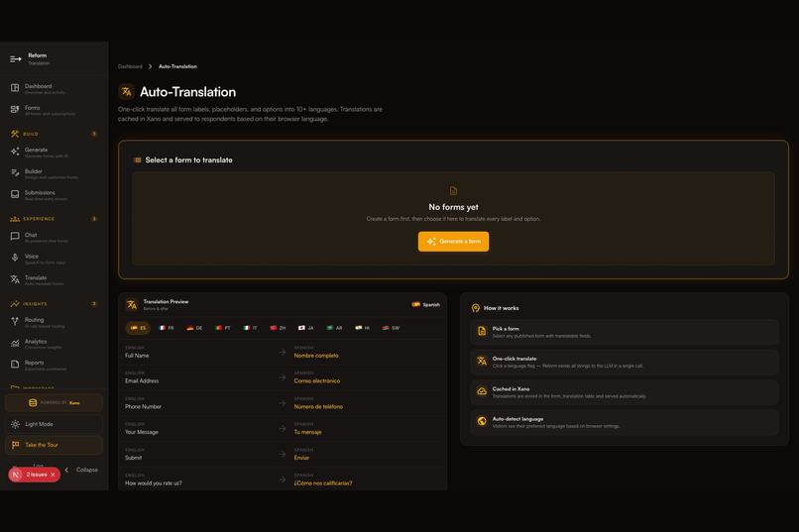Click the 'Tu mensaje' translation text
This screenshot has height=532, width=799.
(307, 432)
